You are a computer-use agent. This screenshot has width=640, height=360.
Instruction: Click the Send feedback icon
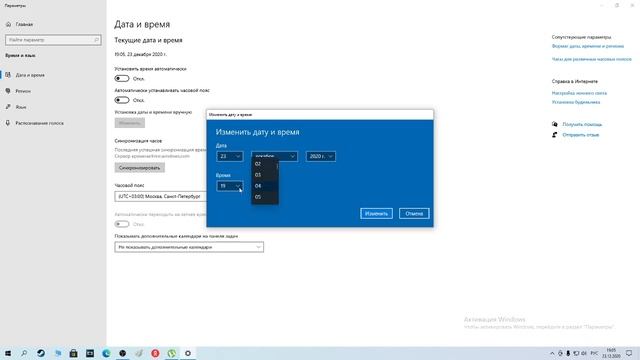(x=555, y=135)
